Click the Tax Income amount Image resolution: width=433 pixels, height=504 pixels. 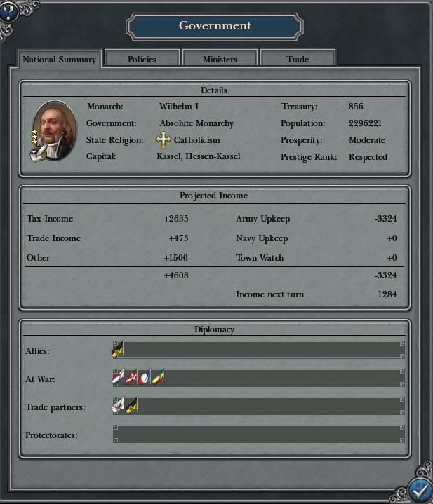(x=176, y=219)
